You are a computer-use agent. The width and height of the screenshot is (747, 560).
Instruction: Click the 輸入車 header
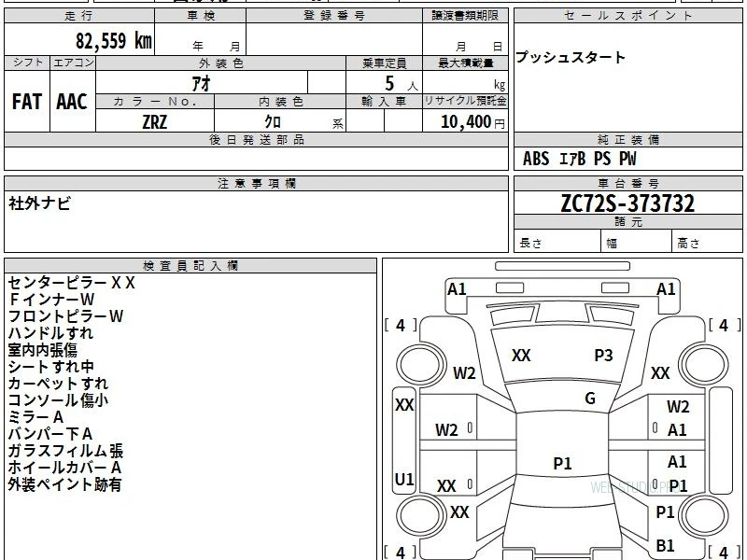[384, 102]
